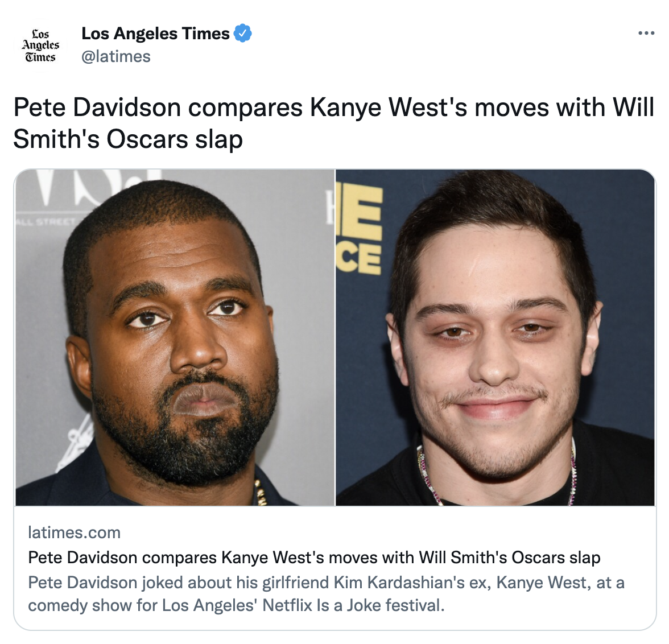Screen dimensions: 669x644
Task: Visit the @latimes handle profile
Action: [116, 56]
